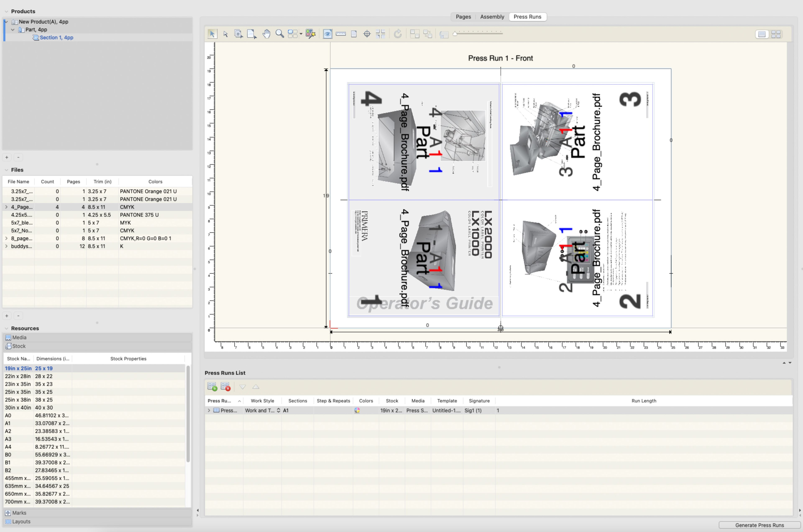Click the page numbering tool icon
This screenshot has width=803, height=532.
[x=238, y=34]
